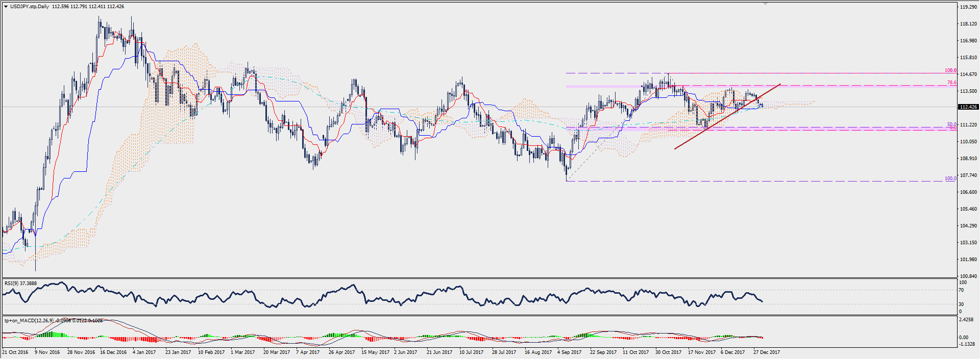Click price scale value 100.840

[968, 276]
